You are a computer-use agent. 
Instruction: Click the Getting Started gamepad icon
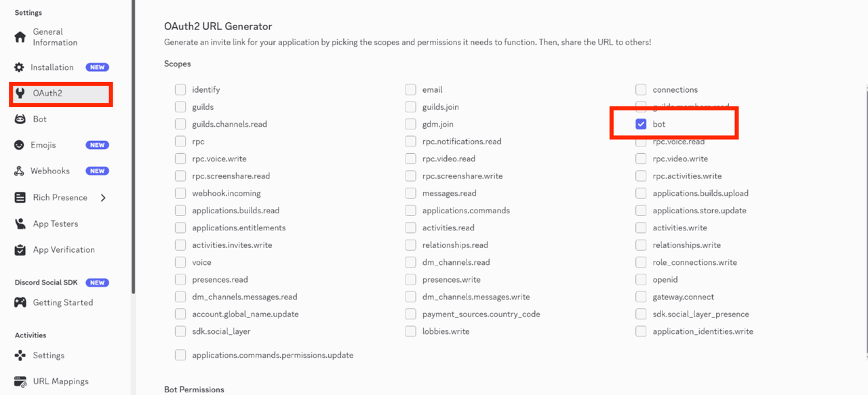pyautogui.click(x=20, y=303)
